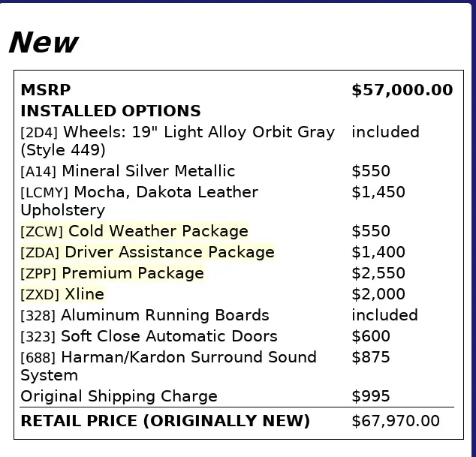Select the $67,970.00 retail price total

(395, 421)
